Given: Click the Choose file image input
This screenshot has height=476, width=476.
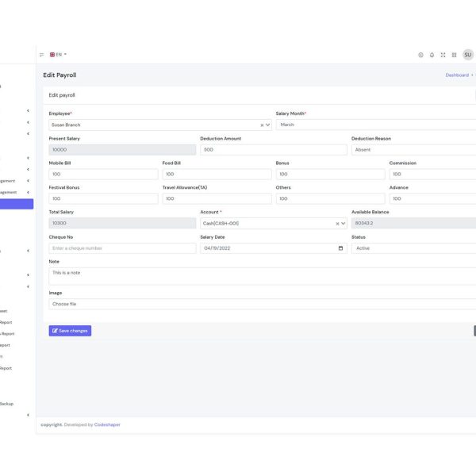Looking at the screenshot, I should [x=262, y=304].
